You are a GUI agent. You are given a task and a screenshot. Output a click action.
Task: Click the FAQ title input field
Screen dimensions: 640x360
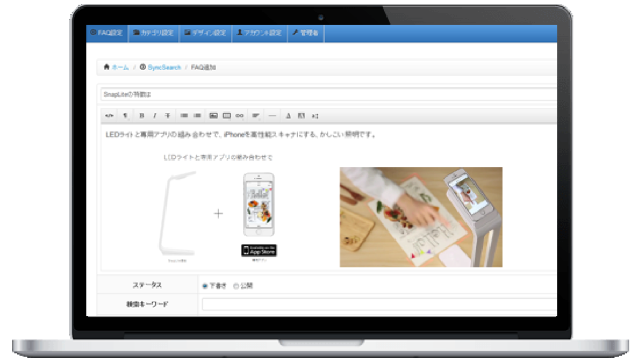329,94
